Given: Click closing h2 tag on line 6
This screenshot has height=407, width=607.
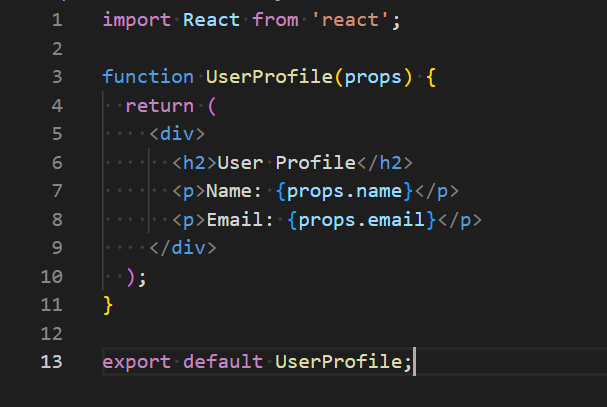Looking at the screenshot, I should [385, 163].
